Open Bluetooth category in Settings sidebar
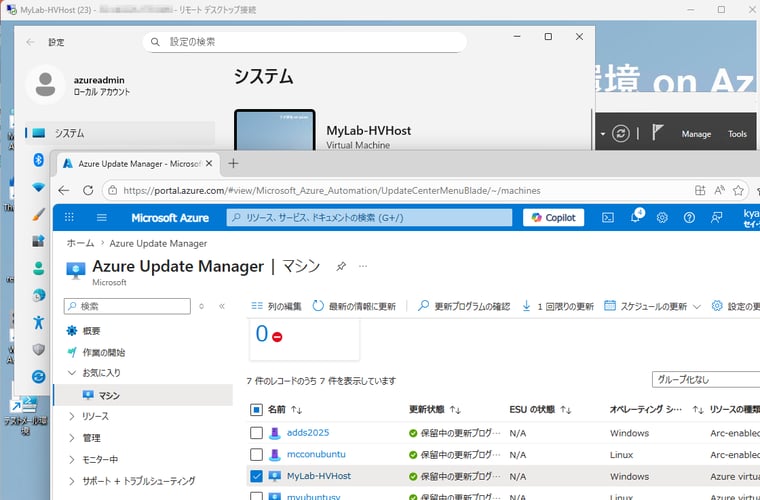This screenshot has height=500, width=760. click(38, 159)
